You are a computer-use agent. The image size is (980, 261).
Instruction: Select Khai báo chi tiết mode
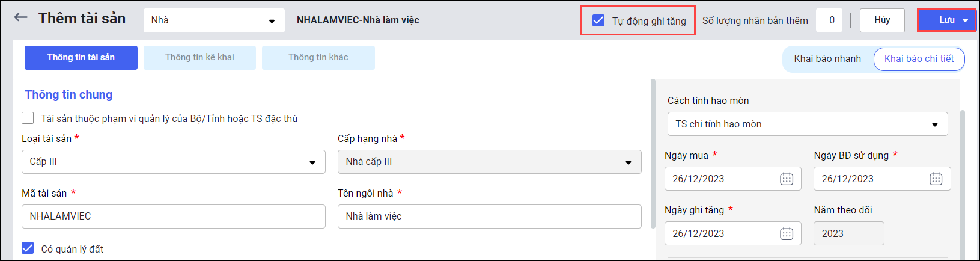(919, 58)
